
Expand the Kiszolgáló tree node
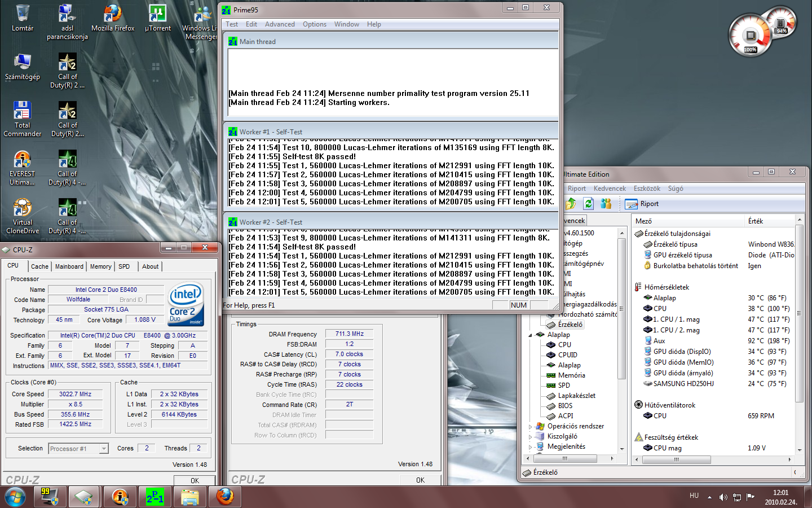click(x=531, y=437)
